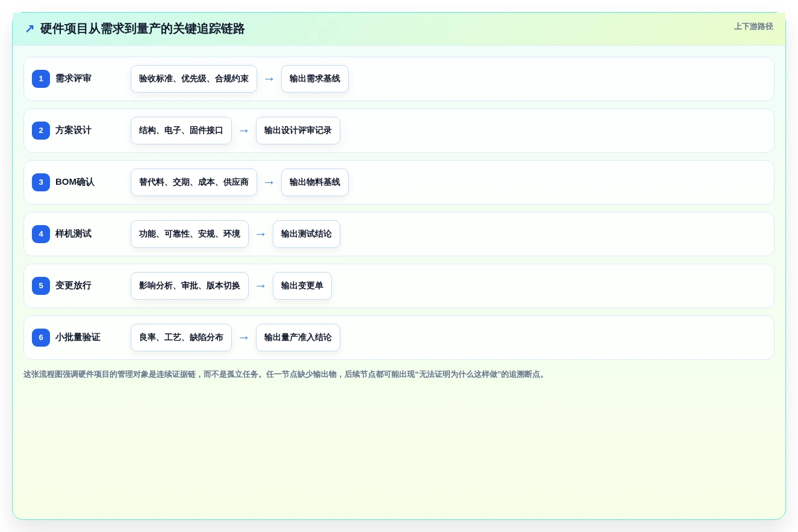Click step badge 3 for BOM确认
798x532 pixels.
pos(41,182)
